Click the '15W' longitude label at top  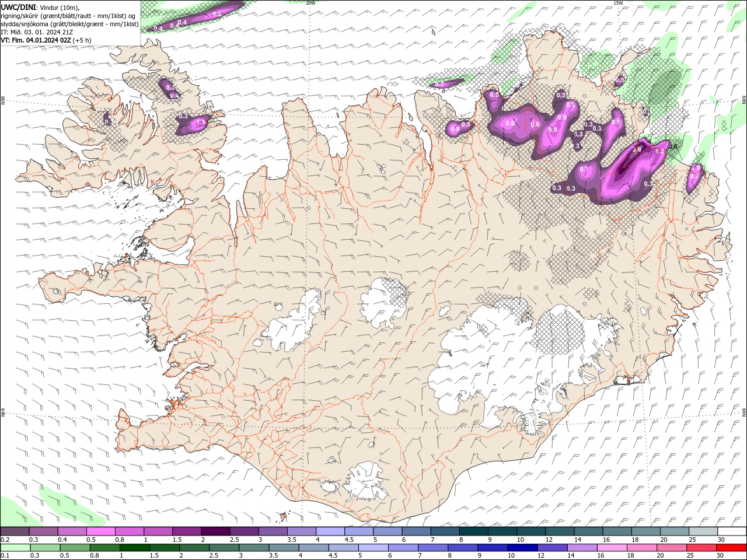(618, 3)
